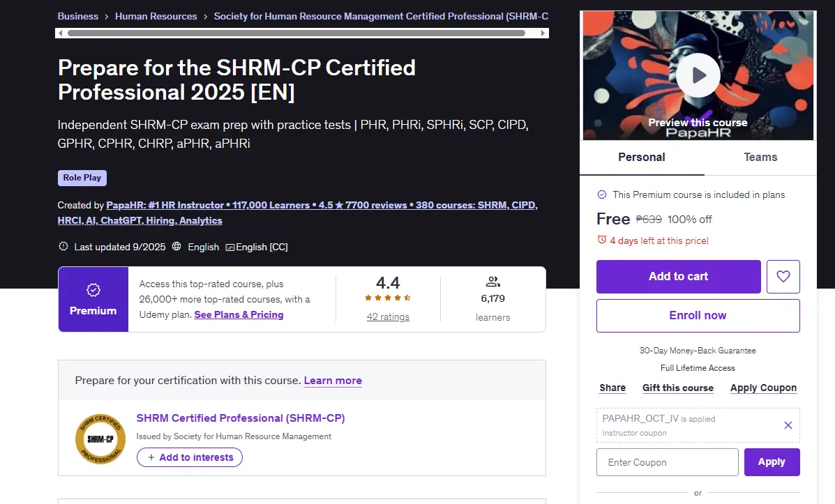
Task: Click the left arrow of breadcrumb scrollbar
Action: [60, 33]
